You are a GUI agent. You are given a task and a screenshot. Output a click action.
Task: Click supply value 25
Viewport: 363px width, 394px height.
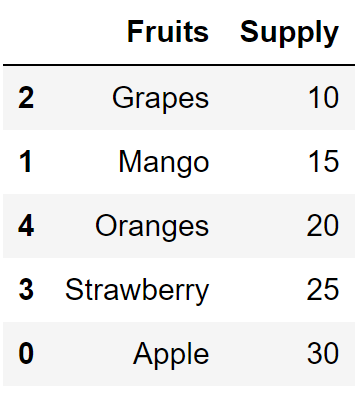[323, 290]
